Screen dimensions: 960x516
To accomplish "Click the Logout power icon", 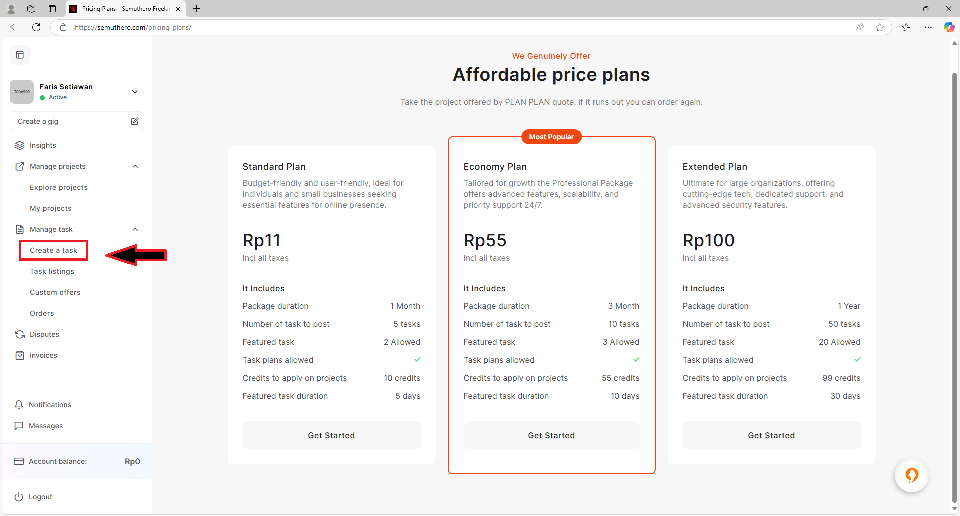I will pyautogui.click(x=19, y=497).
